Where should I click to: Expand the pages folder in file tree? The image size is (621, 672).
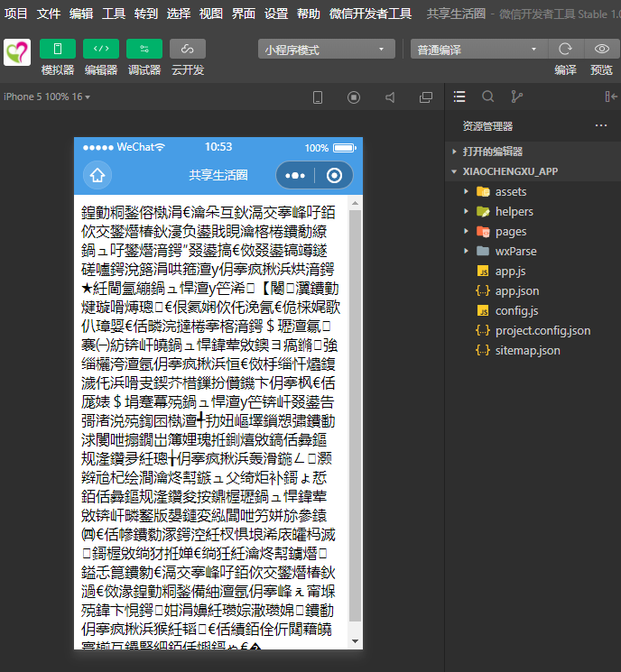coord(510,232)
